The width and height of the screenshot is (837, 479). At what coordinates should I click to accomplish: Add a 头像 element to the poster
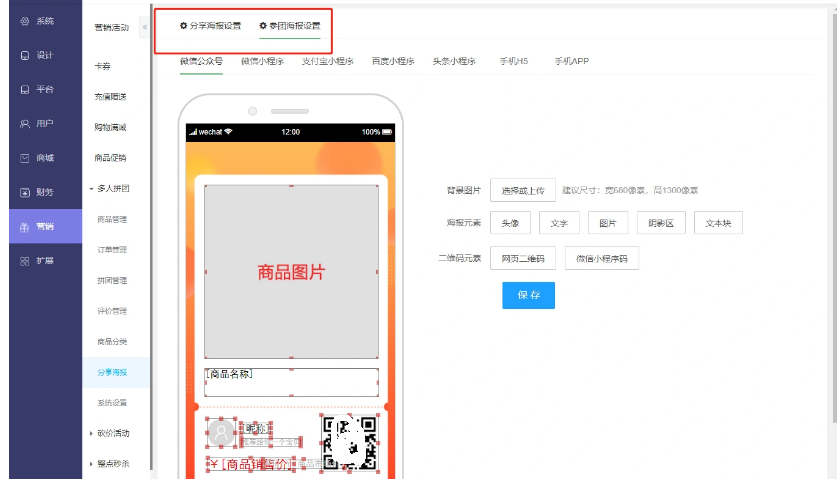(x=510, y=224)
